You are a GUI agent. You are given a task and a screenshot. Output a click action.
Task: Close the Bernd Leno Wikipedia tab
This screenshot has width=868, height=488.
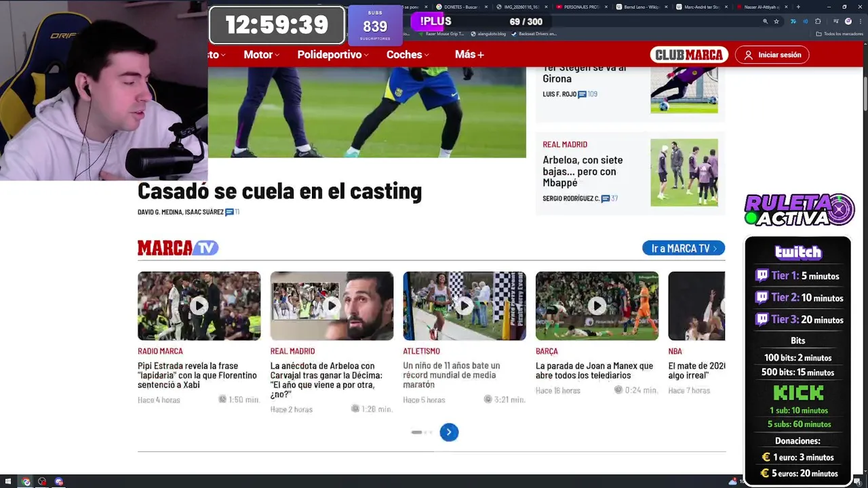(665, 7)
